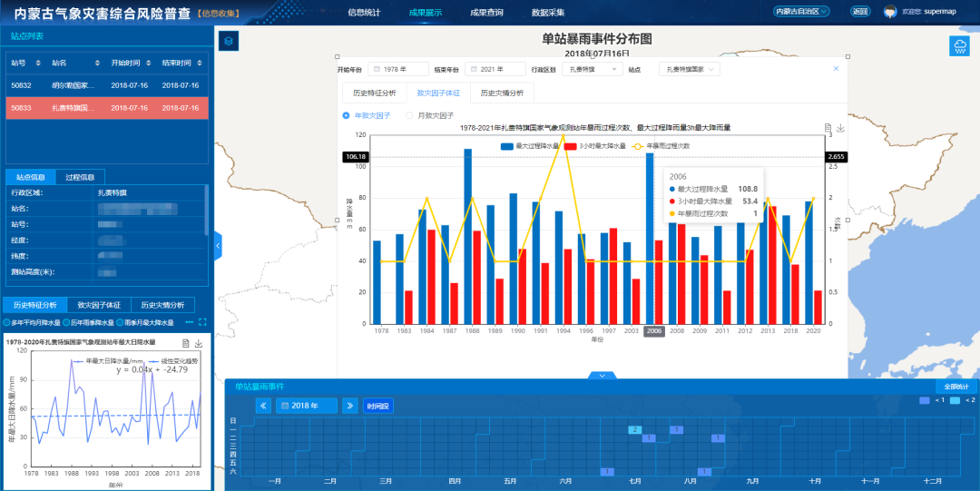Click 欢迎您 supermap username text
This screenshot has height=491, width=980.
click(x=929, y=12)
